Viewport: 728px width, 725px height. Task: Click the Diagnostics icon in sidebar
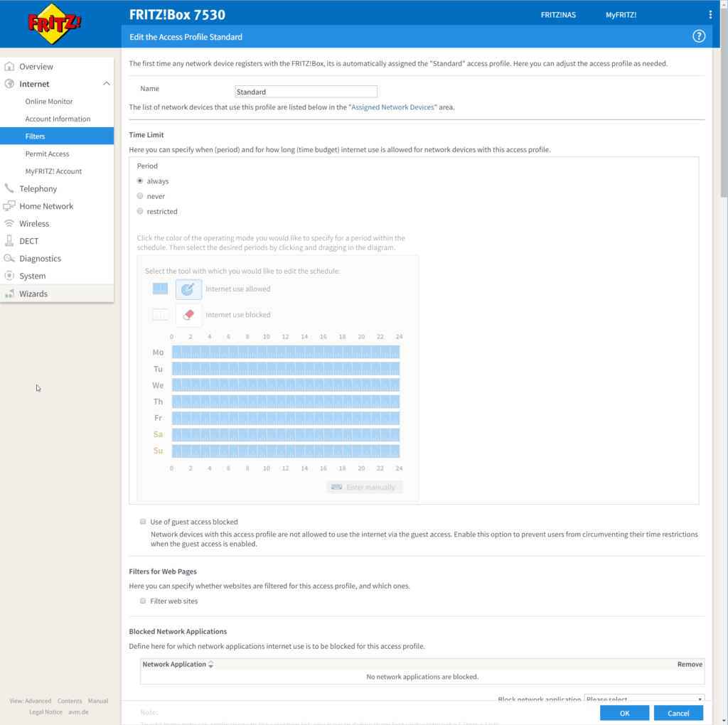[x=9, y=259]
